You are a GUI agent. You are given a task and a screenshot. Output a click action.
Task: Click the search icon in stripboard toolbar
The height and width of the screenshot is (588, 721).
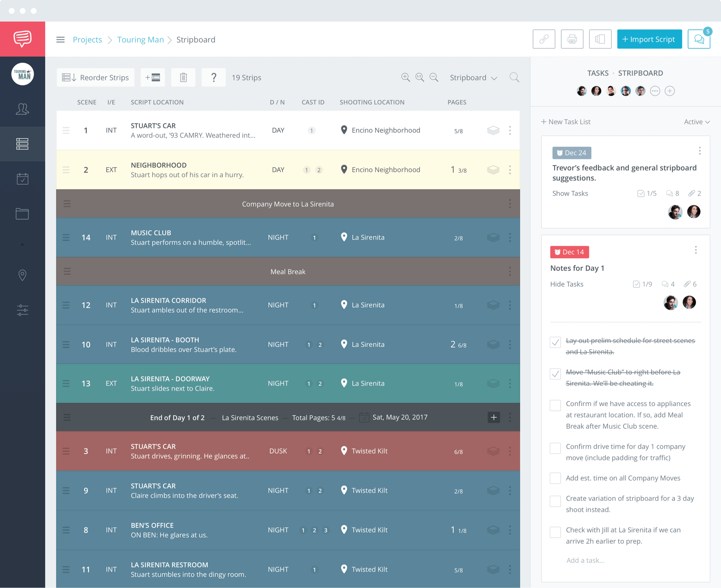pos(514,78)
